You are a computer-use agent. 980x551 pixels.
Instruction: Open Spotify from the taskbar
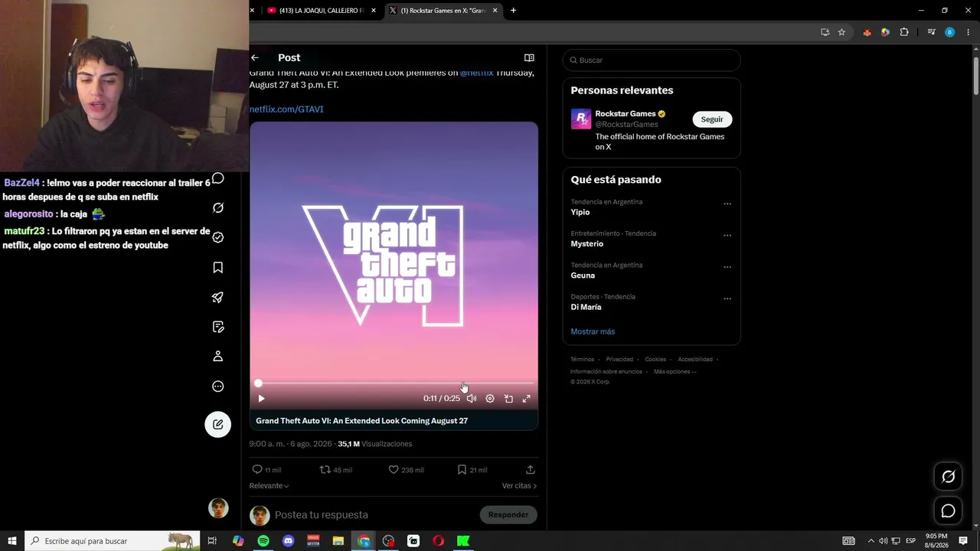click(263, 541)
